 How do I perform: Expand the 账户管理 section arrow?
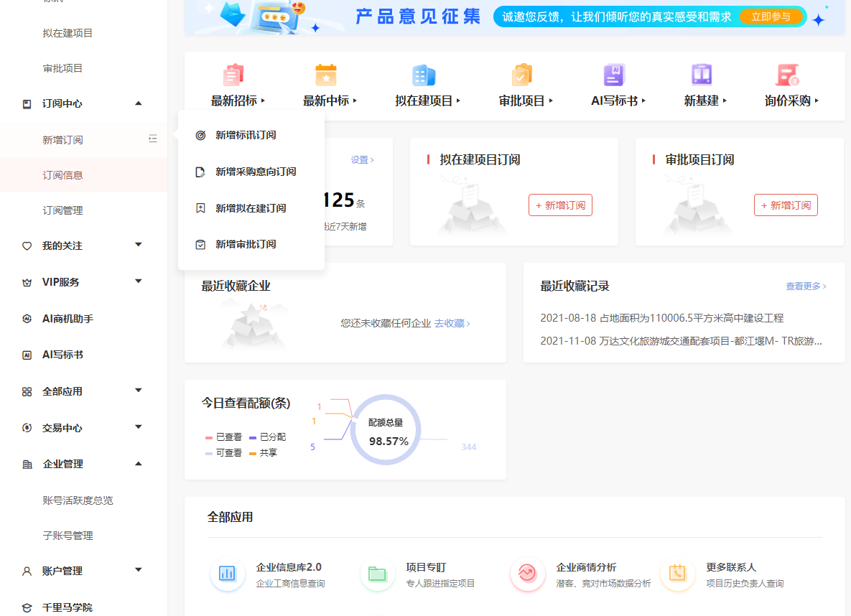tap(139, 570)
